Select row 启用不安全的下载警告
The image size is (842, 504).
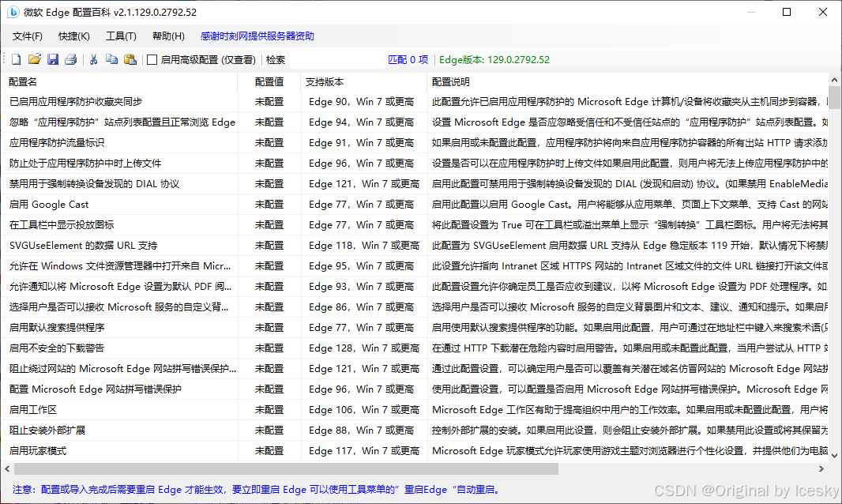point(415,348)
